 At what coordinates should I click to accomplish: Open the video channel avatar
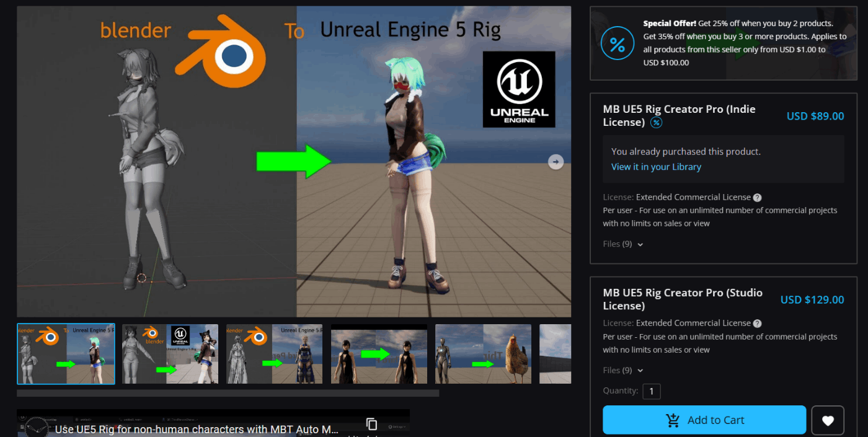coord(36,427)
